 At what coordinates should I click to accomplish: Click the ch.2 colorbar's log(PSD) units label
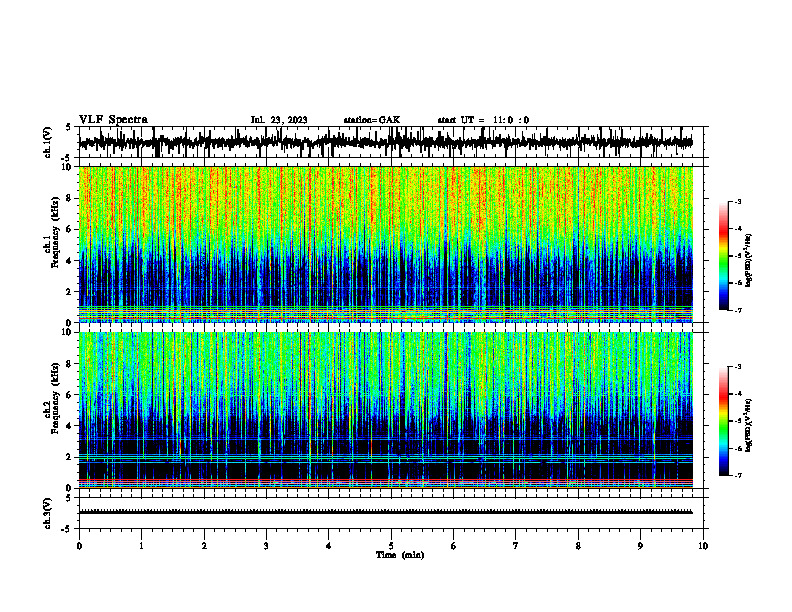click(749, 425)
